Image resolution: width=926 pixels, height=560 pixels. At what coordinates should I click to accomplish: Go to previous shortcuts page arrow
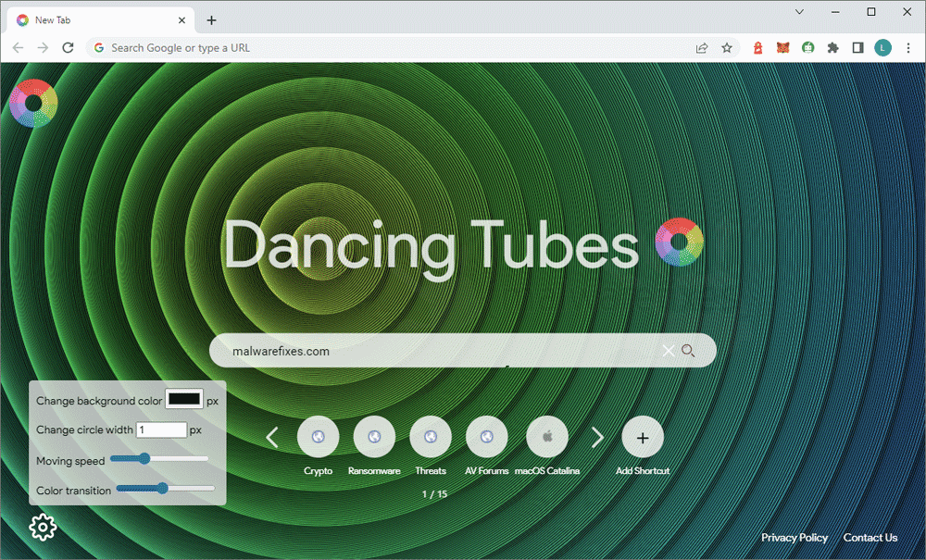click(x=271, y=437)
